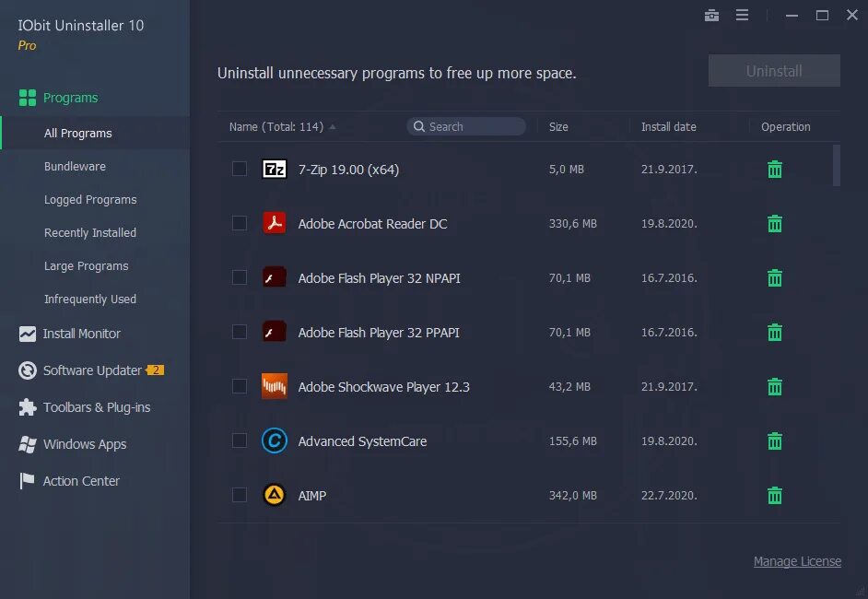Click the 342,0 MB size value

tap(573, 496)
